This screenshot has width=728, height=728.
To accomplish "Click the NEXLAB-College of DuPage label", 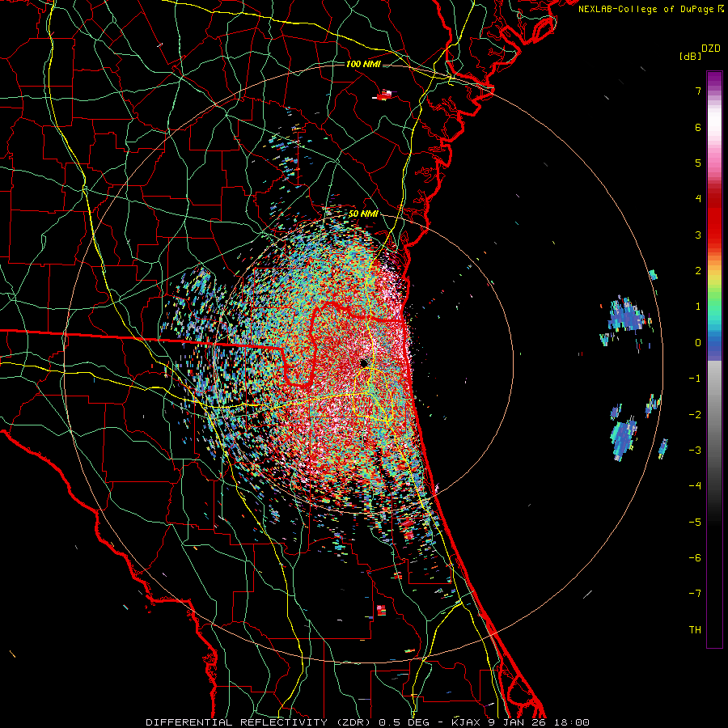I will 650,9.
